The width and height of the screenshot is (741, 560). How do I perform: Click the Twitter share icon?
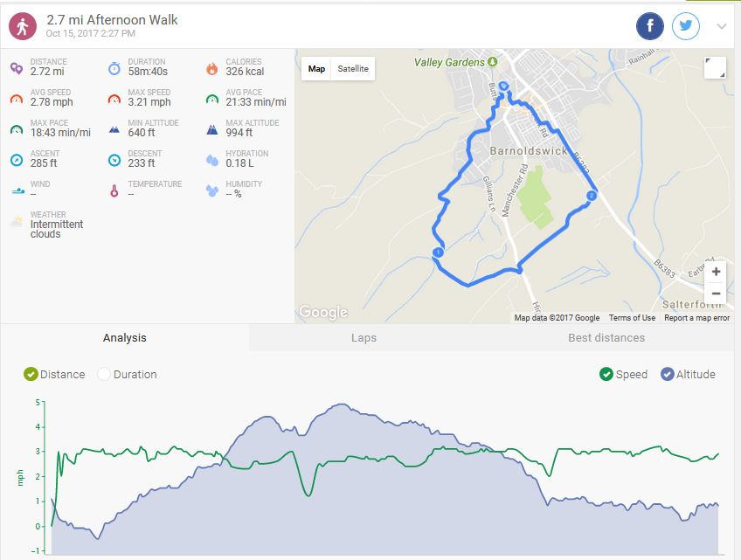click(x=686, y=26)
